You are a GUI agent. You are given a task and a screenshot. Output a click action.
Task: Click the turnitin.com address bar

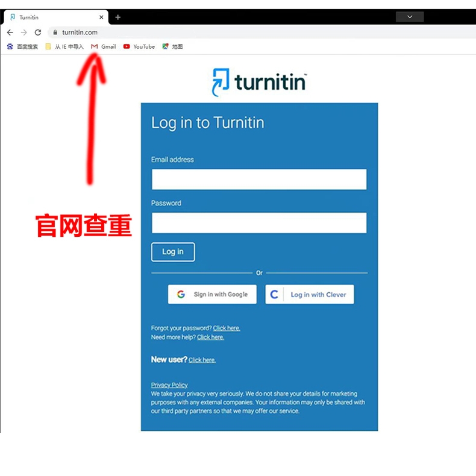coord(261,32)
